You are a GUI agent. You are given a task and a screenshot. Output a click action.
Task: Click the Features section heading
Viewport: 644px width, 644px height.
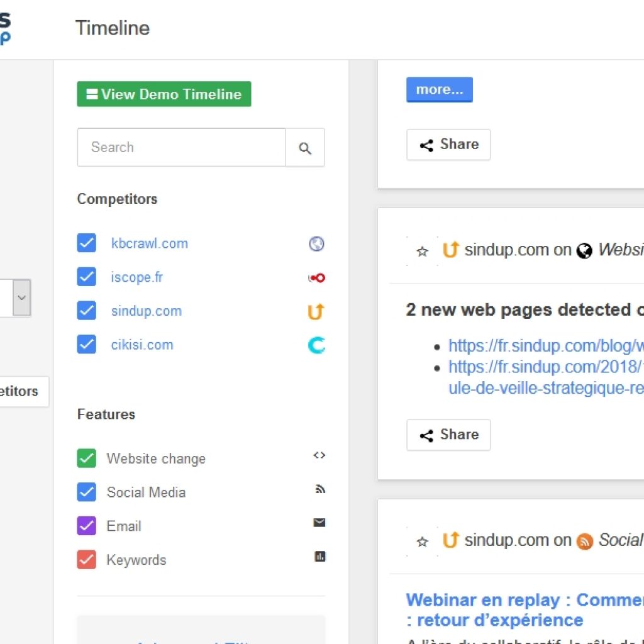point(106,414)
